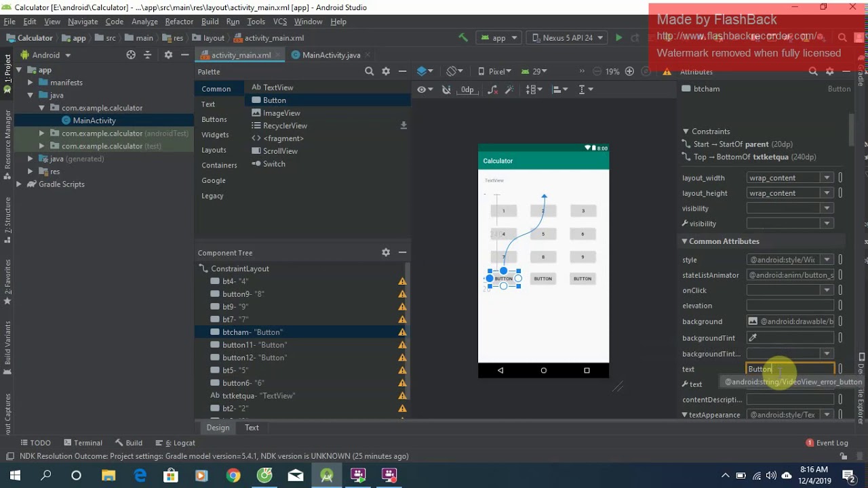Image resolution: width=868 pixels, height=488 pixels.
Task: Open the layout_width dropdown
Action: (x=826, y=178)
